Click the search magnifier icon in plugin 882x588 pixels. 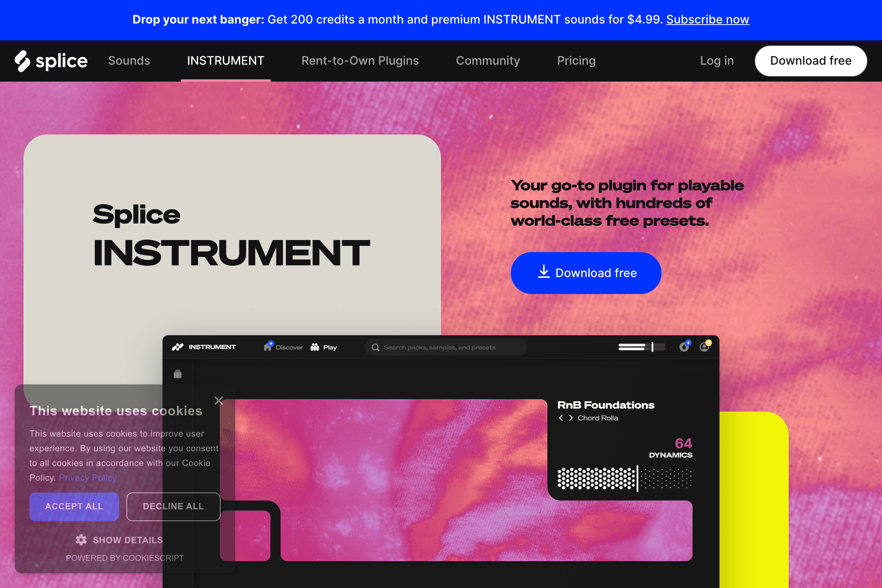pos(375,348)
